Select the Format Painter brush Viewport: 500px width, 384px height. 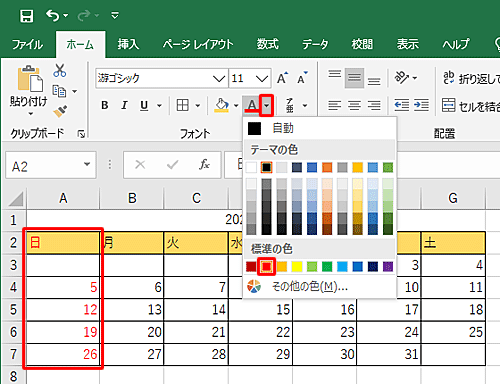tap(60, 111)
